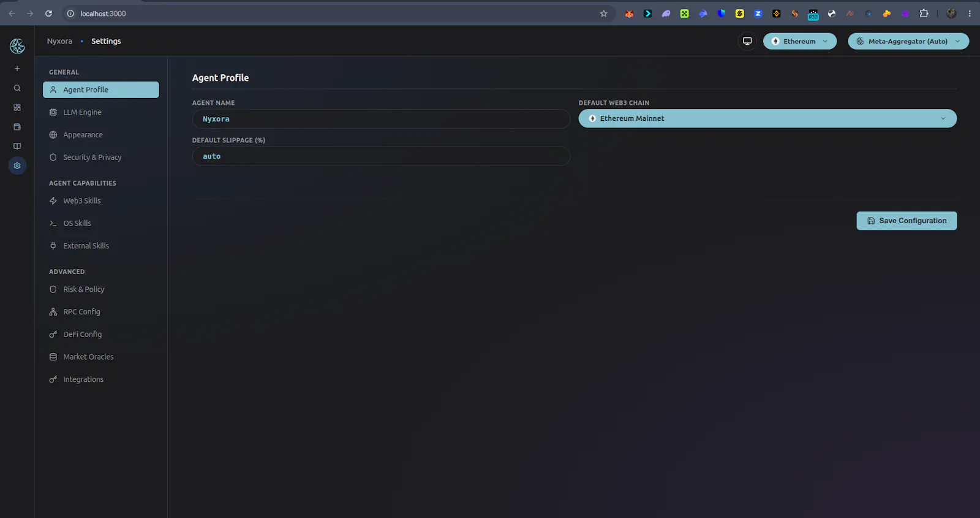Open Security & Privacy settings
Image resolution: width=980 pixels, height=518 pixels.
pyautogui.click(x=101, y=158)
